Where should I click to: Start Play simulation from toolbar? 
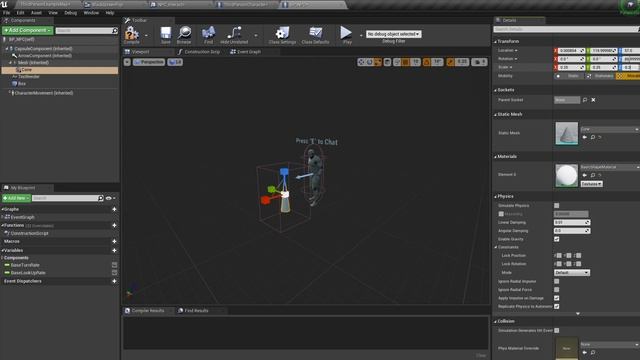click(x=347, y=34)
